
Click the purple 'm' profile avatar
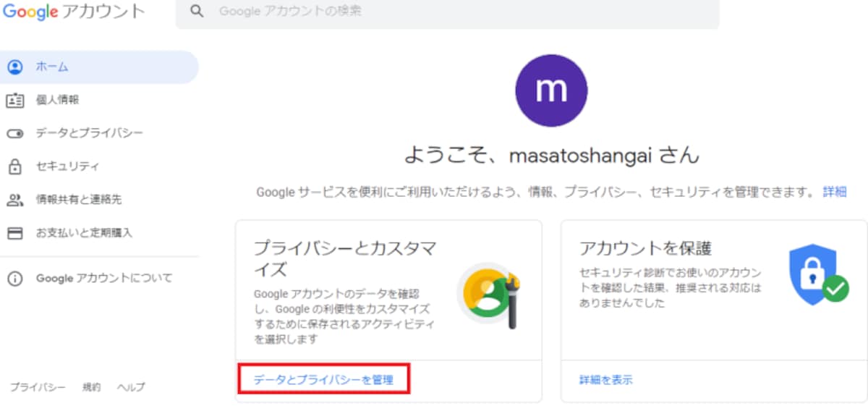tap(551, 90)
